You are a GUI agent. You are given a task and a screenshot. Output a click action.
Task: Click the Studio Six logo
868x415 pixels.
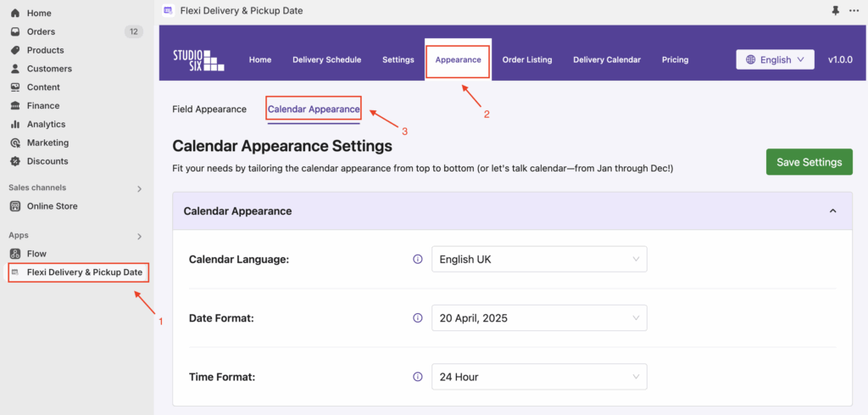[x=198, y=60]
